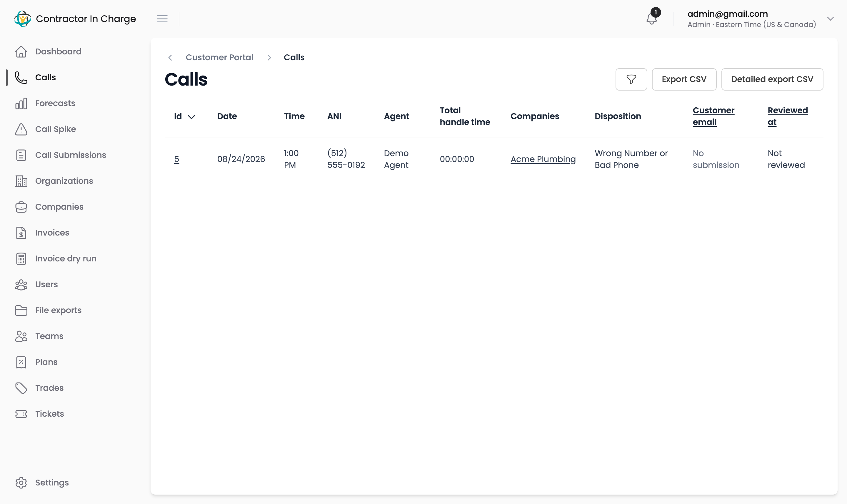The width and height of the screenshot is (847, 504).
Task: Click the (512) 555-0192 ANI cell
Action: point(346,159)
